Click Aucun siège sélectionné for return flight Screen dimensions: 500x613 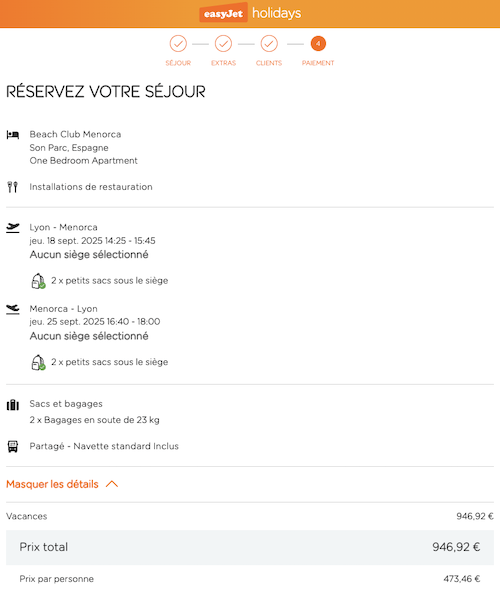tap(89, 336)
